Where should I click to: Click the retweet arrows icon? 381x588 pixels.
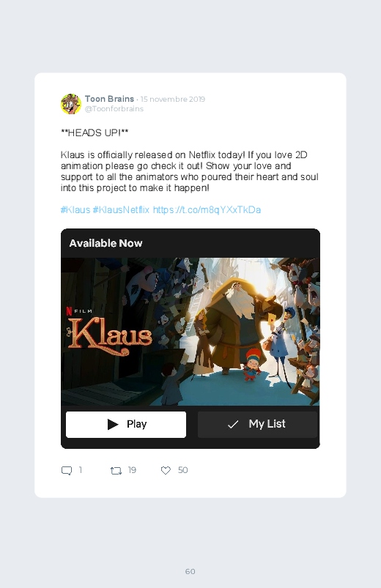116,470
